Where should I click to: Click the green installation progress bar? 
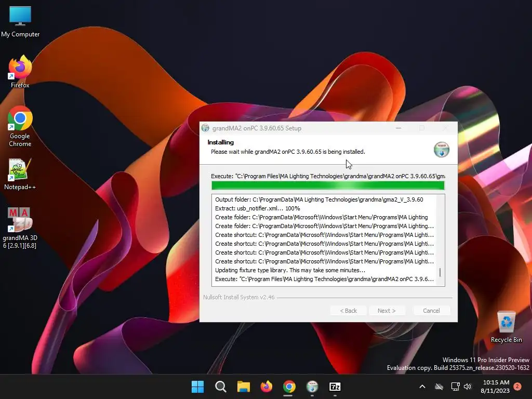pos(328,185)
